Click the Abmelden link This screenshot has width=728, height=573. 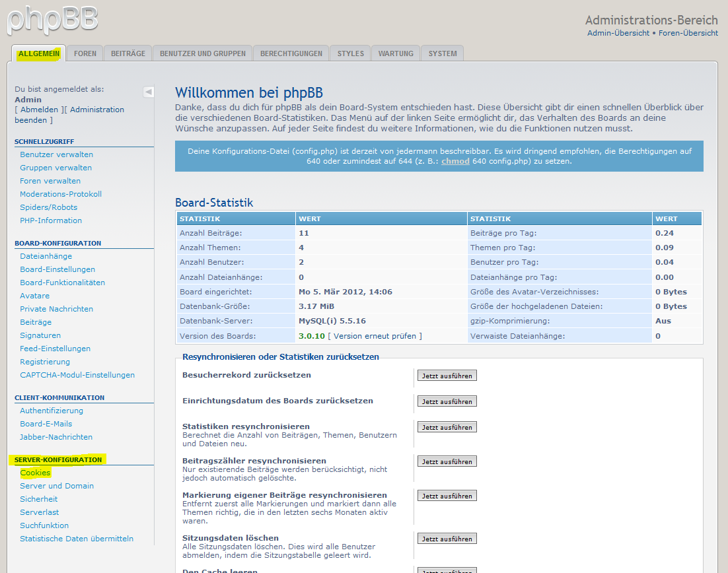(40, 110)
